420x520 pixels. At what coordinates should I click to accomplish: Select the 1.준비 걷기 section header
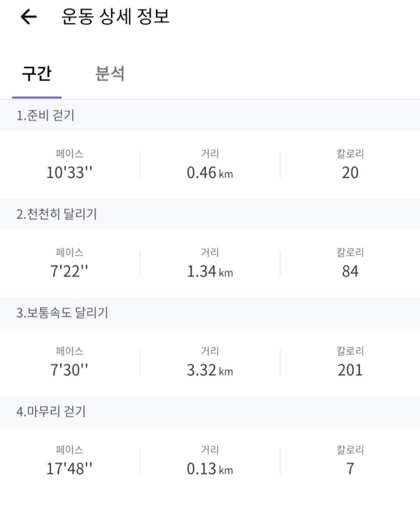coord(45,116)
